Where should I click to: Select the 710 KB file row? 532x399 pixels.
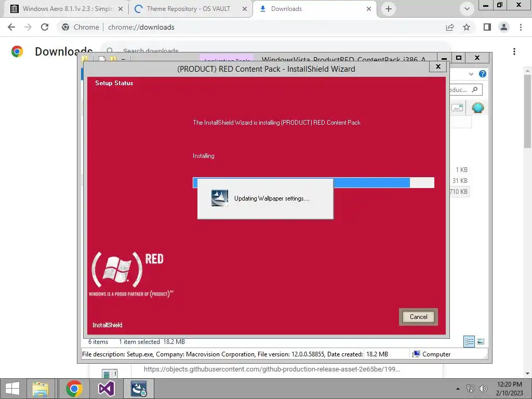(459, 191)
